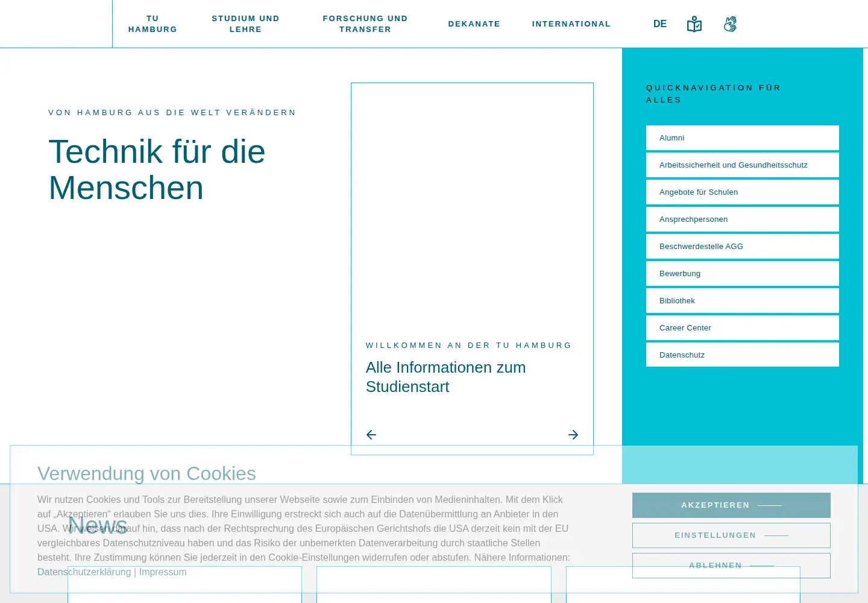Go to previous slide with left arrow
The width and height of the screenshot is (868, 603).
point(371,435)
